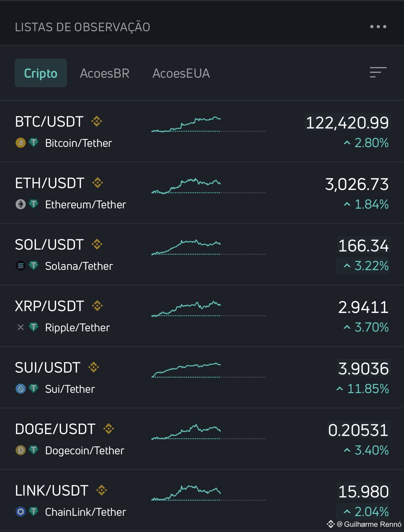Click the Tether icon in Sui/Tether row
Viewport: 404px width, 532px height.
pyautogui.click(x=33, y=389)
